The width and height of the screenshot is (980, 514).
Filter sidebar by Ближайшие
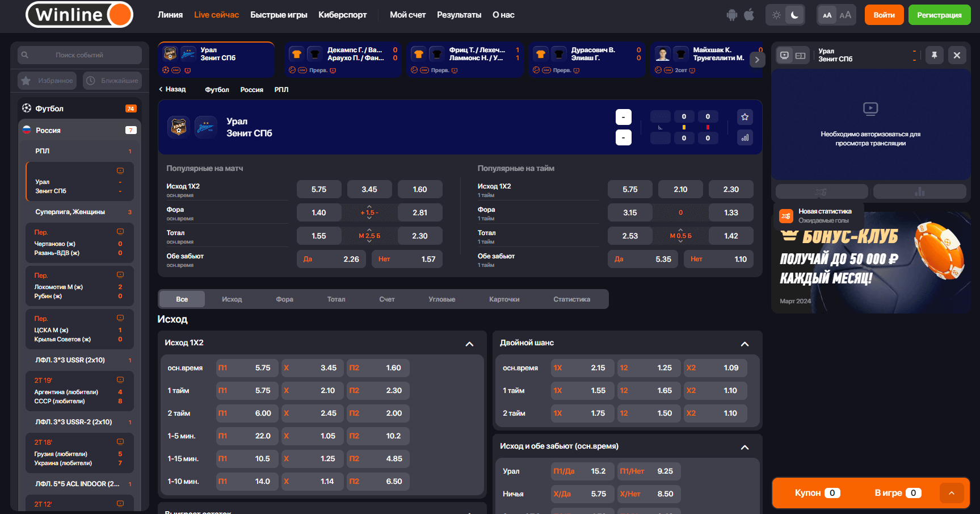pyautogui.click(x=112, y=81)
